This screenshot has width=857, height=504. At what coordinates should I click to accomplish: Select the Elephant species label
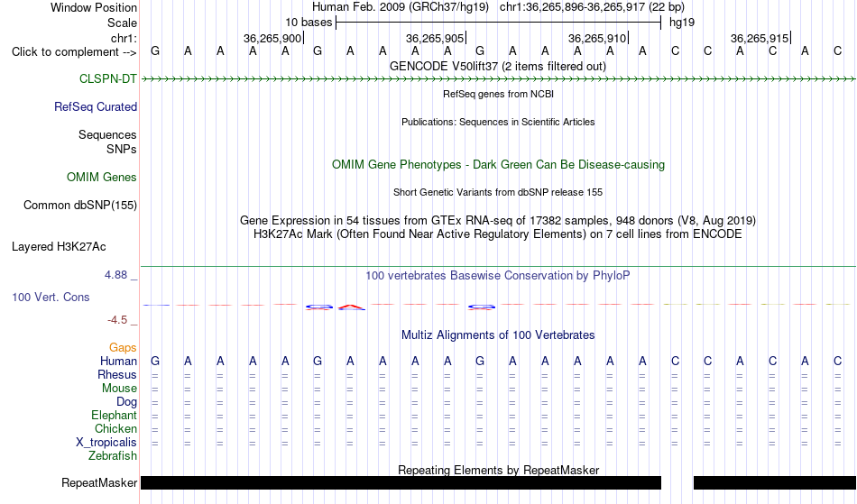coord(114,416)
